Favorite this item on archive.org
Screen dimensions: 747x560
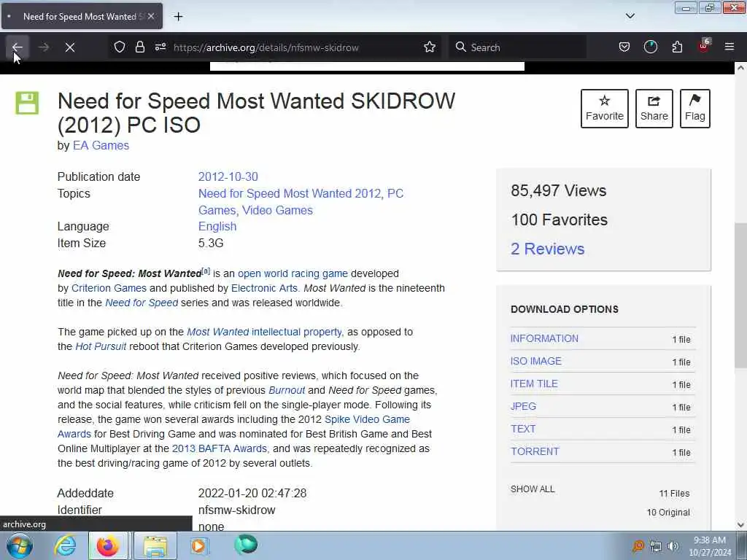pyautogui.click(x=604, y=109)
